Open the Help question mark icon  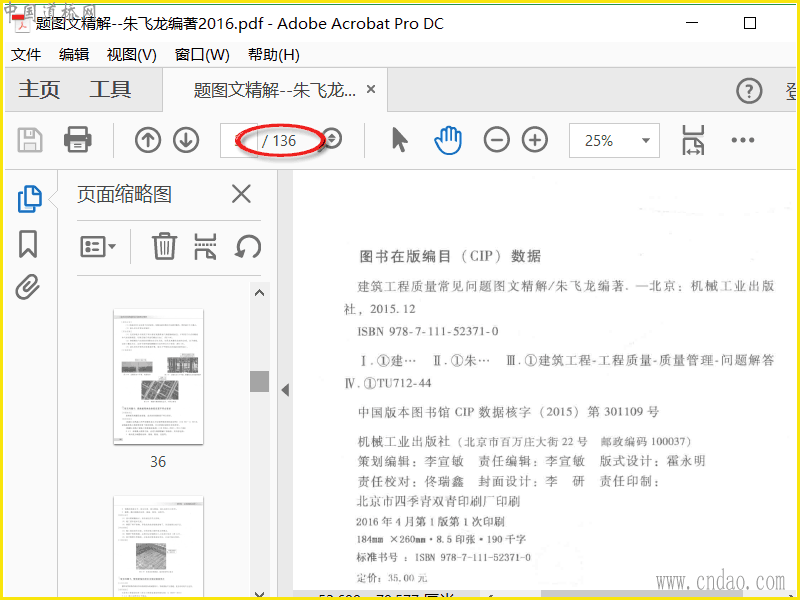point(749,91)
